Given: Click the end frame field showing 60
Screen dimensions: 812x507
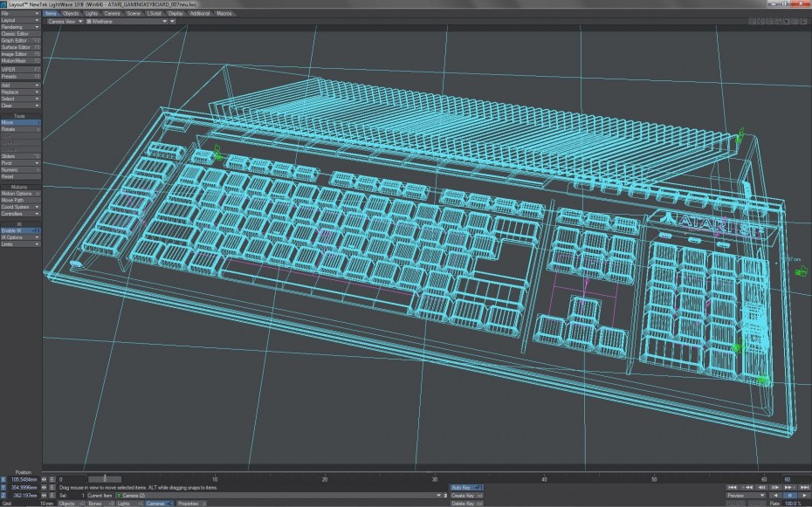Looking at the screenshot, I should click(x=796, y=480).
